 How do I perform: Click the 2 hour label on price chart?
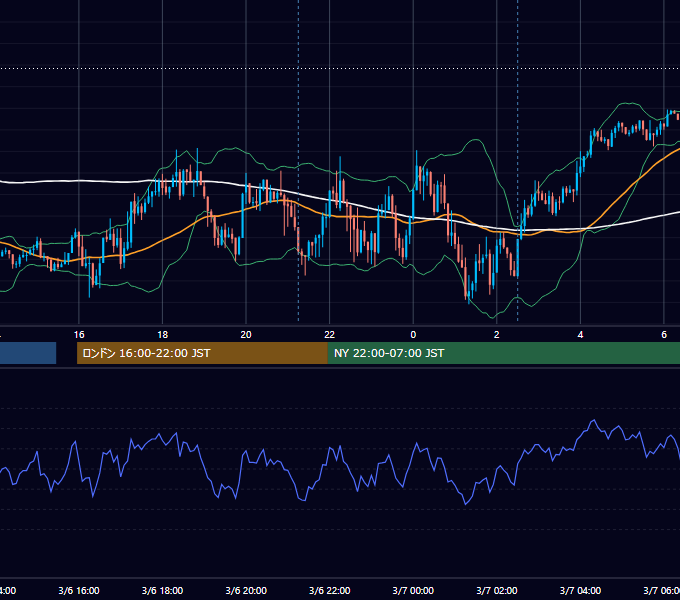coord(497,335)
